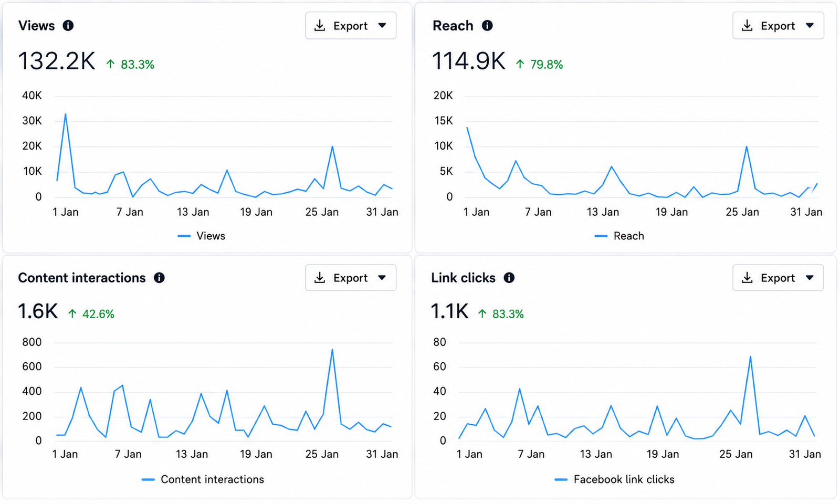Image resolution: width=840 pixels, height=504 pixels.
Task: Toggle the Facebook link clicks legend series
Action: pyautogui.click(x=615, y=479)
